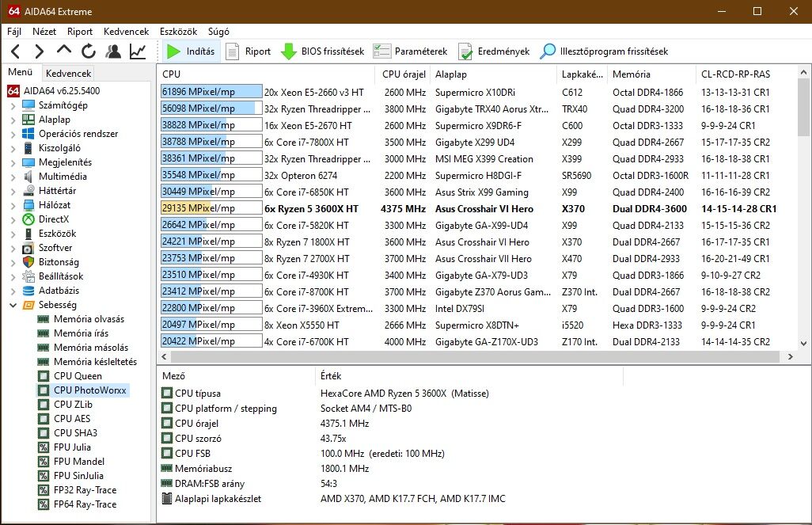Collapse the Sebesség tree node
This screenshot has height=525, width=812.
(13, 305)
